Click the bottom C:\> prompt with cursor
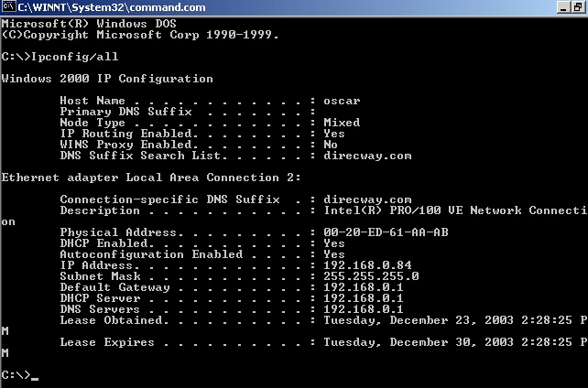The height and width of the screenshot is (388, 588). tap(20, 375)
